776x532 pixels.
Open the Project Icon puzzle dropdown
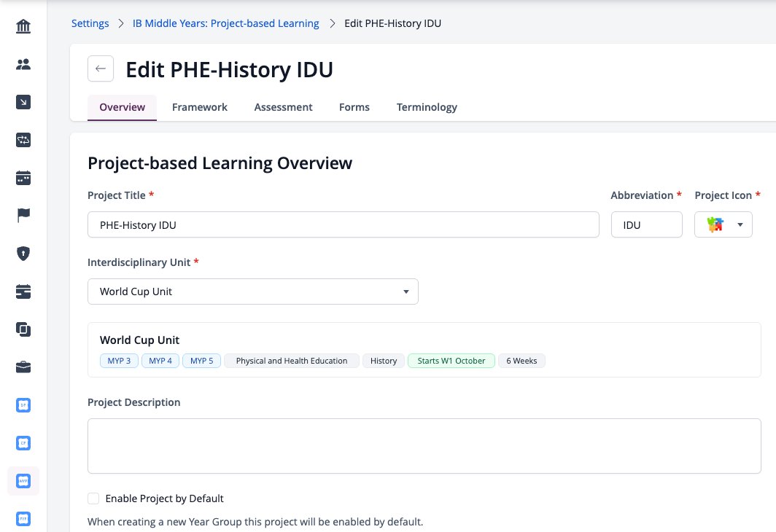point(723,224)
